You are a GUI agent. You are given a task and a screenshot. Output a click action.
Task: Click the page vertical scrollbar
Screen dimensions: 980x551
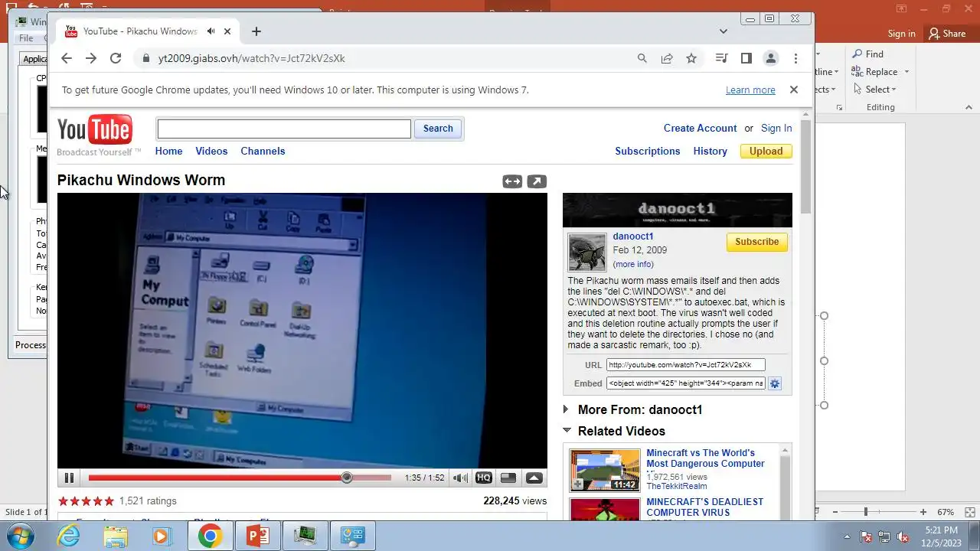point(806,168)
